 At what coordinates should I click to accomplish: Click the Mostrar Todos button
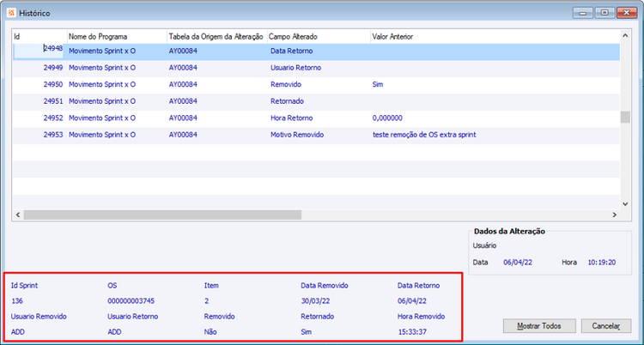539,326
